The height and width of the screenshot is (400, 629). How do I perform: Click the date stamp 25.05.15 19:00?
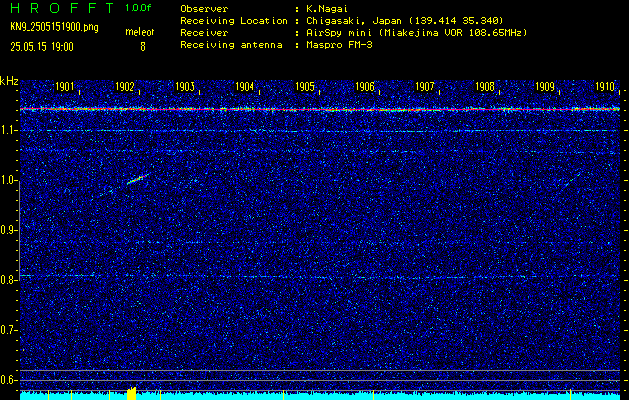click(42, 47)
